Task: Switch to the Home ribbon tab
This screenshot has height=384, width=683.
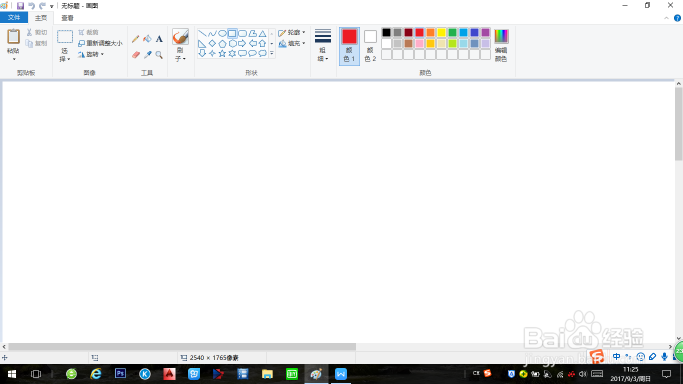Action: point(41,18)
